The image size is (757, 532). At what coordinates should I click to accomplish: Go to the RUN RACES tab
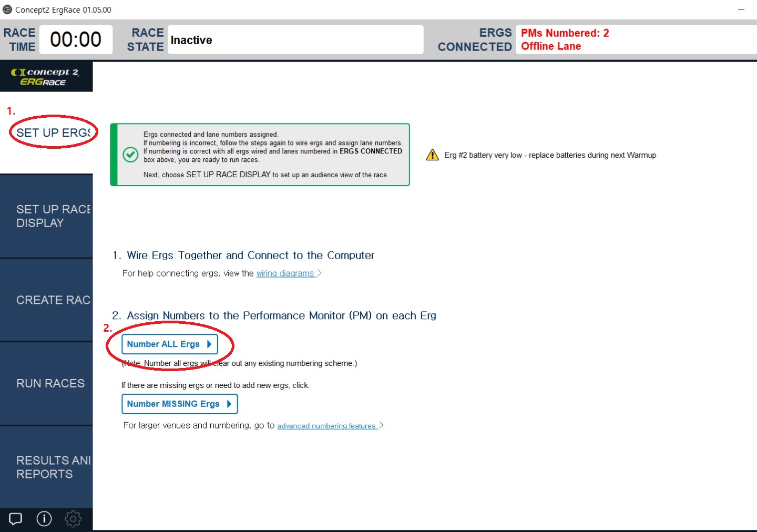pos(46,384)
